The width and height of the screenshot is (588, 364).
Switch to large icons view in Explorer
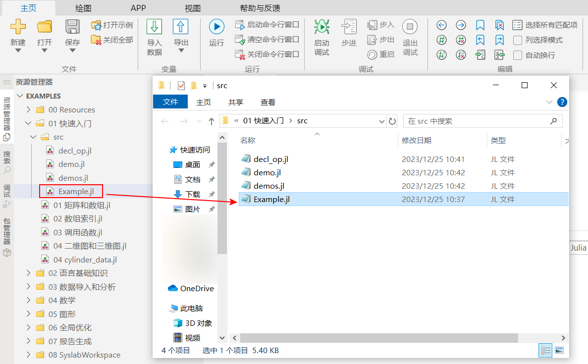tap(559, 351)
